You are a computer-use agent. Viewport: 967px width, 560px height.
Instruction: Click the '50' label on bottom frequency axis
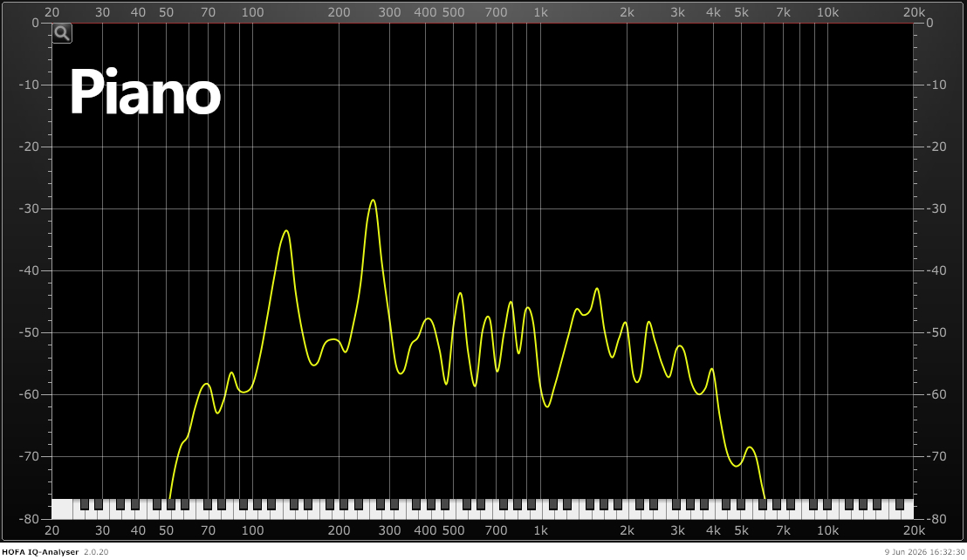[x=166, y=530]
